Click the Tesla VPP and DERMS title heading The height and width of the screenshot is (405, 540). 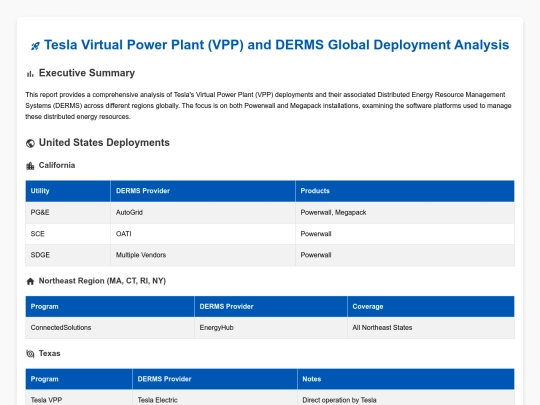point(277,45)
